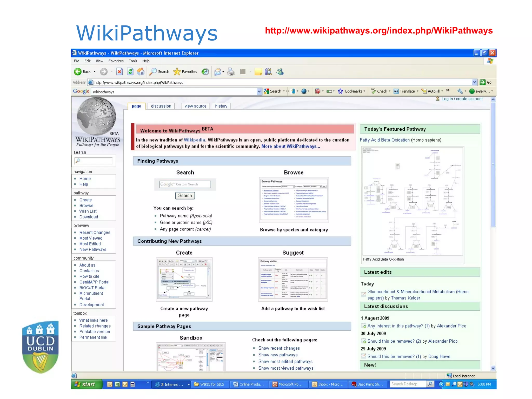
Task: Click the Search button under Finding Pathways
Action: coord(185,196)
